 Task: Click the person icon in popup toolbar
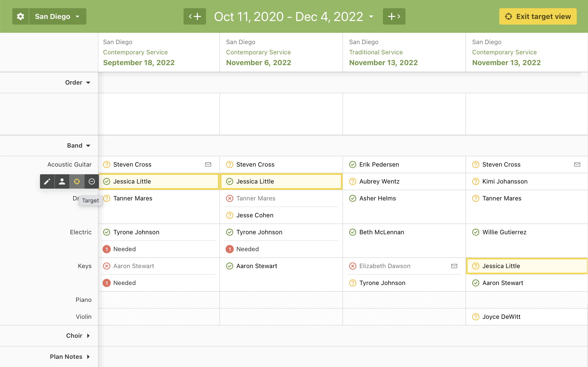coord(62,181)
